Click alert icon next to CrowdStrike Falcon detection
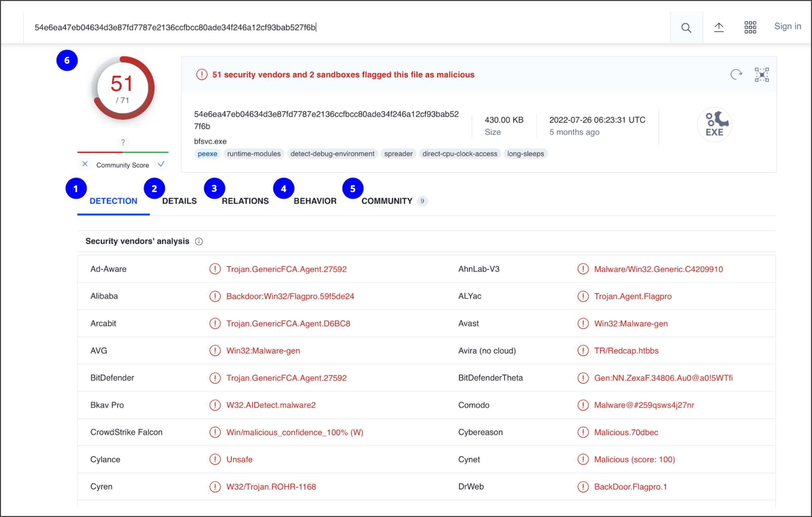The height and width of the screenshot is (517, 812). pyautogui.click(x=215, y=432)
